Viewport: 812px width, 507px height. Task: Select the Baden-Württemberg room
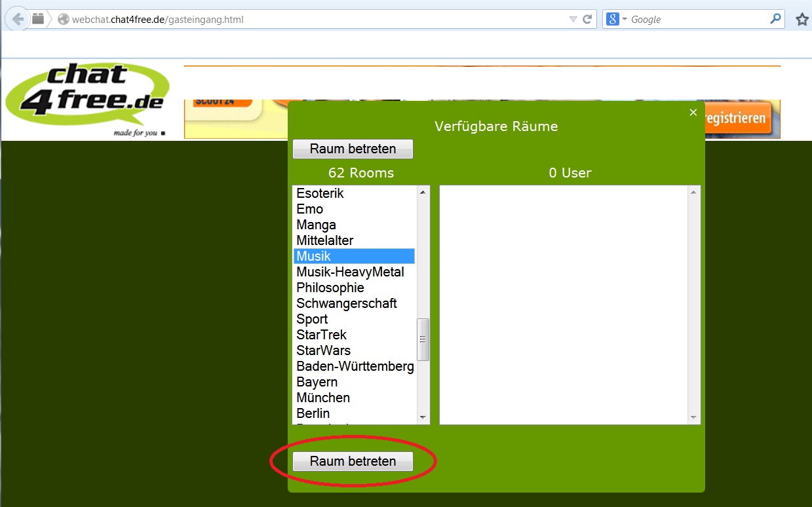click(x=355, y=366)
